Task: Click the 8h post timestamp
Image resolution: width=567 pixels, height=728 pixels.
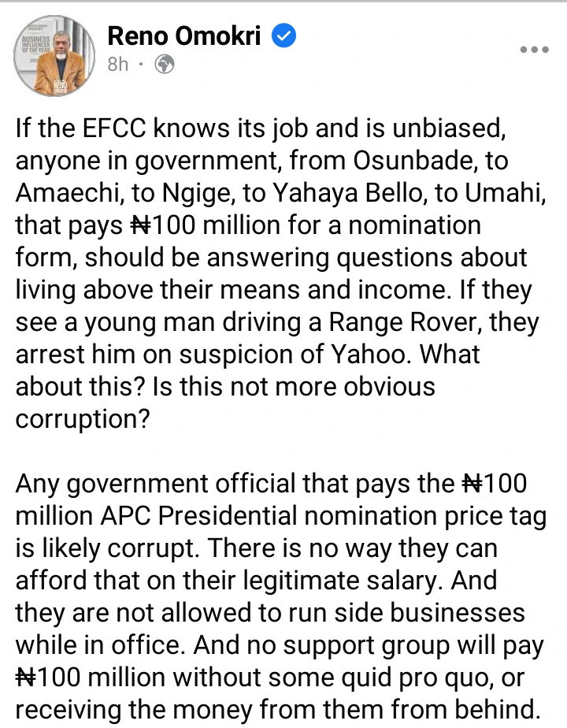Action: 118,65
